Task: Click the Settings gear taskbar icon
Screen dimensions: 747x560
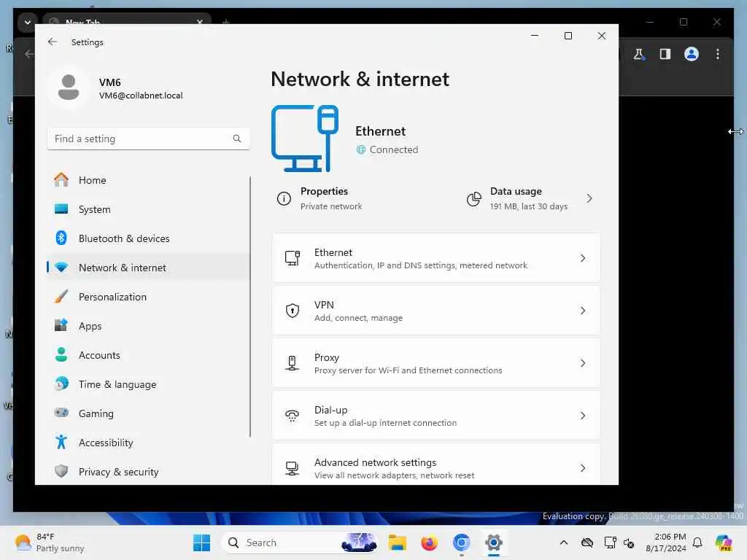Action: pyautogui.click(x=494, y=542)
